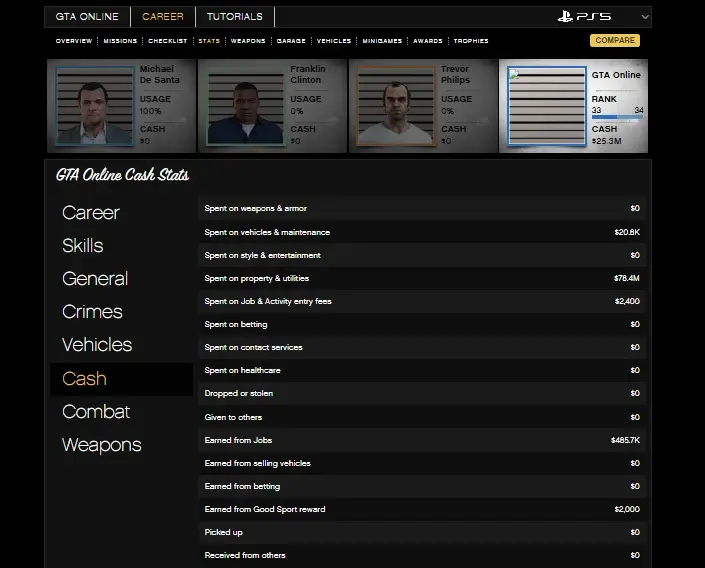Click the Michael De Santa name label
The width and height of the screenshot is (705, 568).
160,74
